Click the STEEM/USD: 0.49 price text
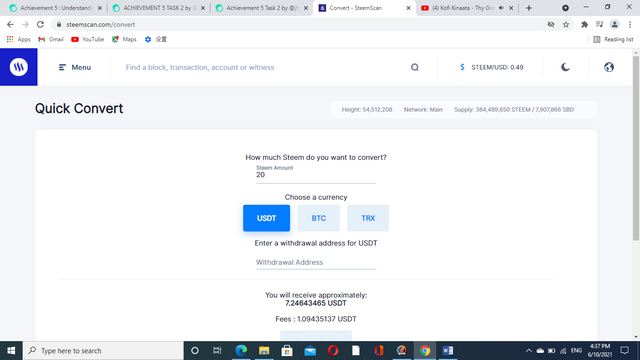 pos(497,67)
